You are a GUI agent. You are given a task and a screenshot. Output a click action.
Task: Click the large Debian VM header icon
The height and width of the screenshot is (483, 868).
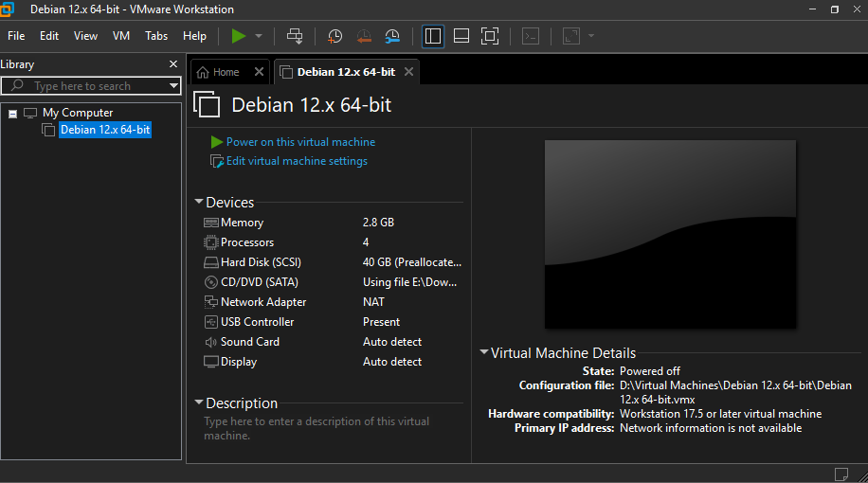(207, 104)
